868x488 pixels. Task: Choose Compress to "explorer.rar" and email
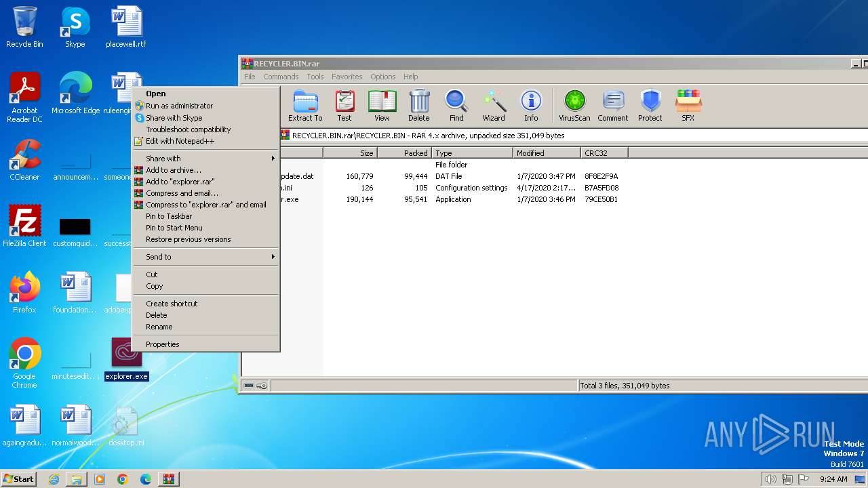click(x=205, y=205)
